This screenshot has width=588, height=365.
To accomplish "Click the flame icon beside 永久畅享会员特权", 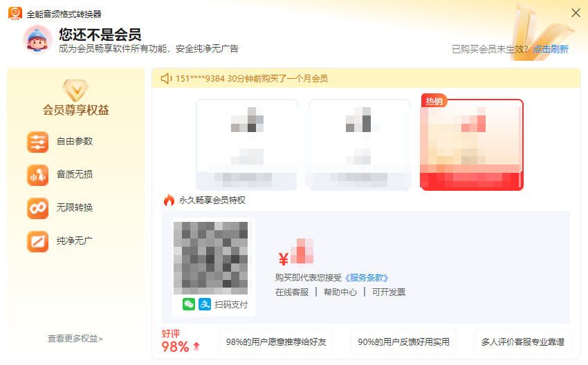I will pos(169,200).
